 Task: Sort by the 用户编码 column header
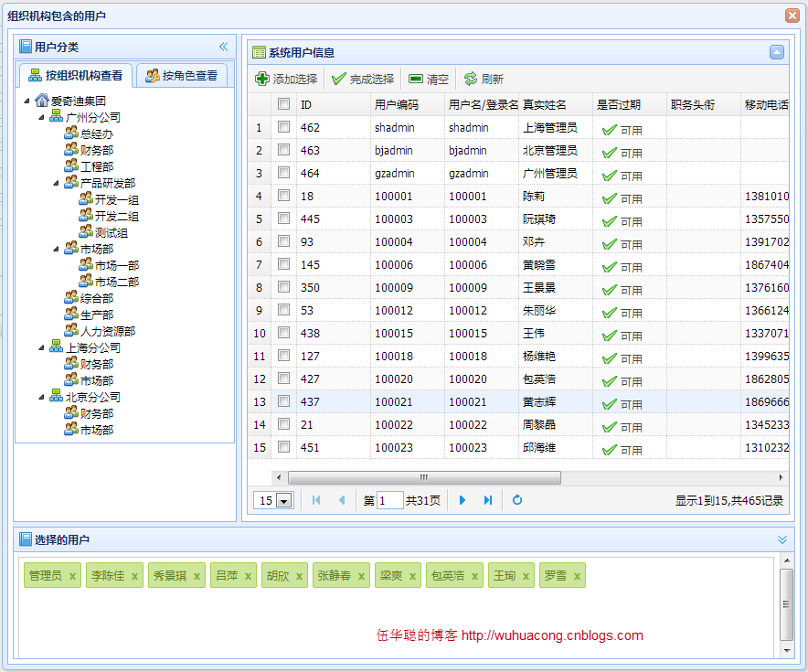[407, 104]
